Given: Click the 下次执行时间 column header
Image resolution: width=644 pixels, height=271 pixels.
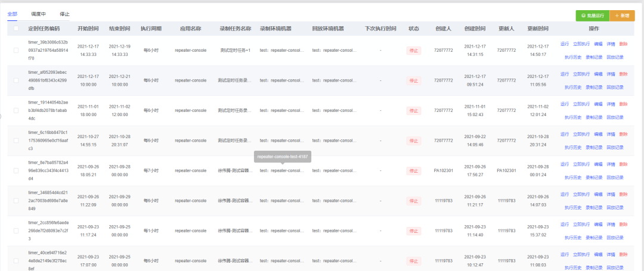Looking at the screenshot, I should (x=380, y=29).
